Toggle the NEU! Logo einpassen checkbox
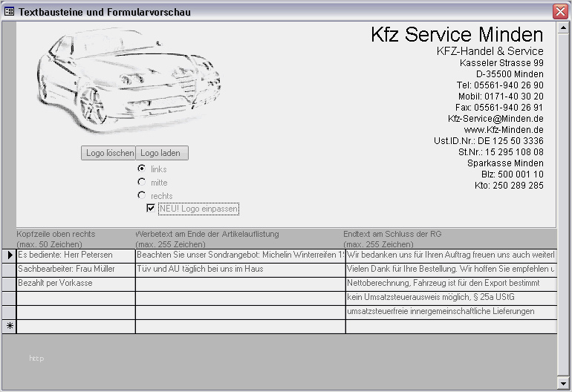Viewport: 572px width, 392px height. [151, 209]
